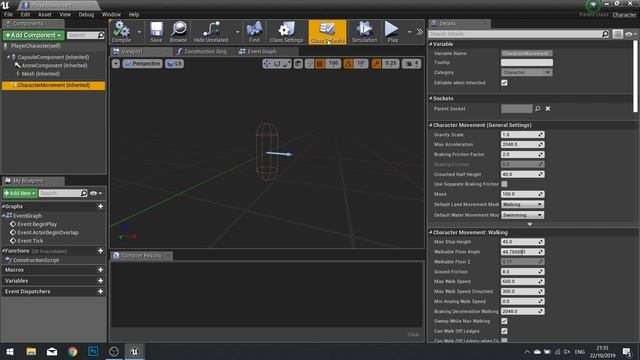
Task: Set rotation snap value 10°
Action: point(361,64)
